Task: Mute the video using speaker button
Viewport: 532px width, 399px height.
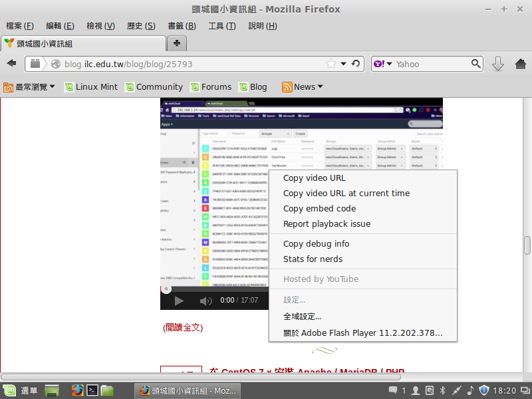Action: (205, 301)
